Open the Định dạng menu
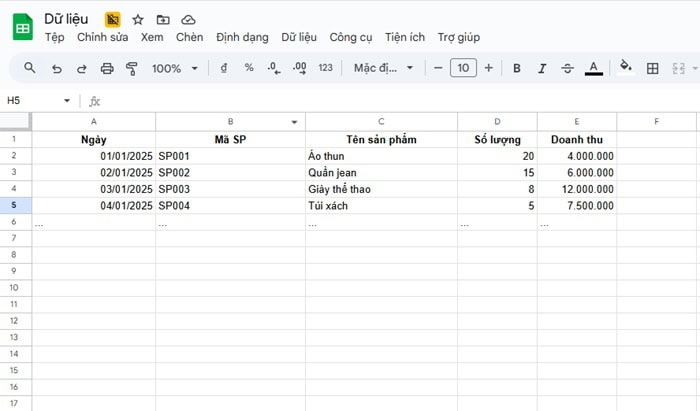 (242, 37)
